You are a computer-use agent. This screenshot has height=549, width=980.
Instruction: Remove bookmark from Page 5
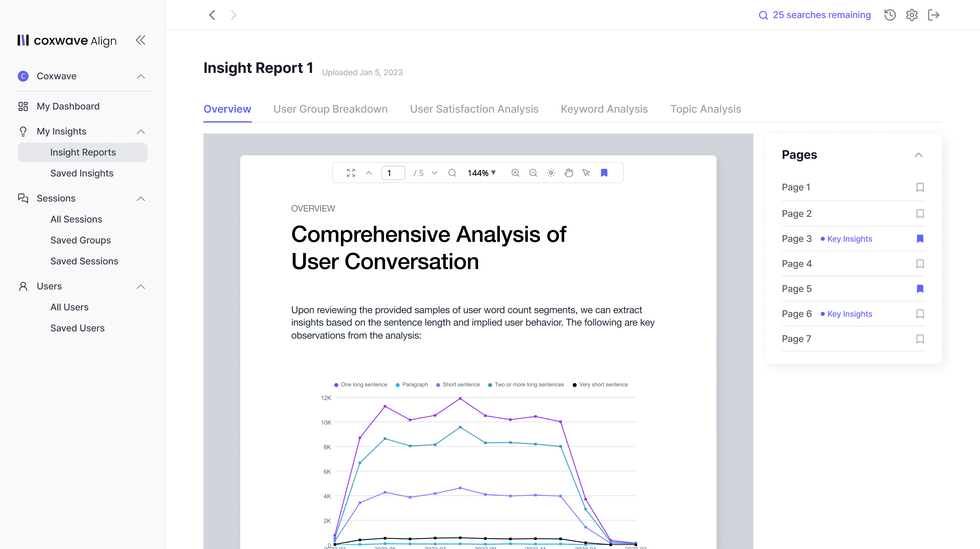tap(920, 289)
